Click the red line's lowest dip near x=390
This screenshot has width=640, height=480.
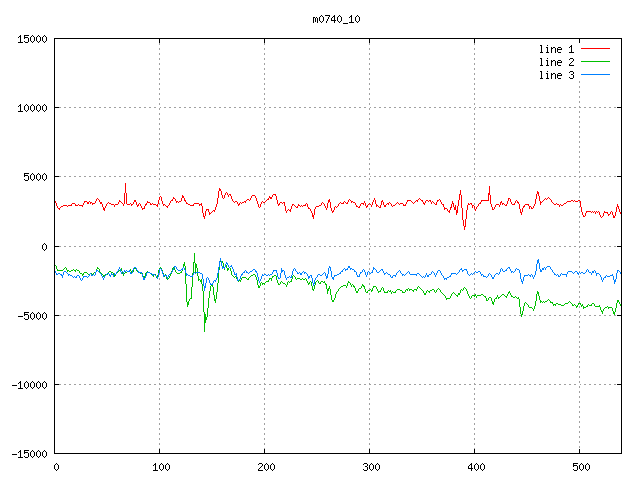coord(464,229)
